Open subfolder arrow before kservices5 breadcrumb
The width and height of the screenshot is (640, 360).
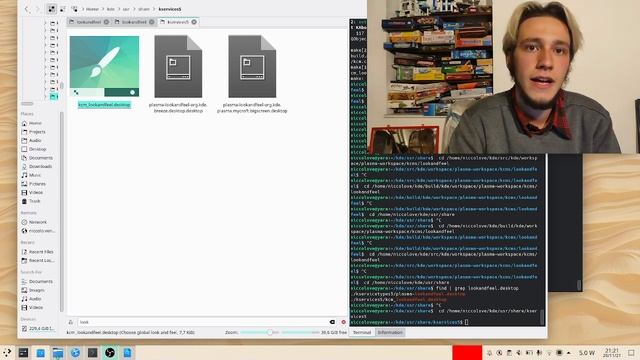(154, 9)
